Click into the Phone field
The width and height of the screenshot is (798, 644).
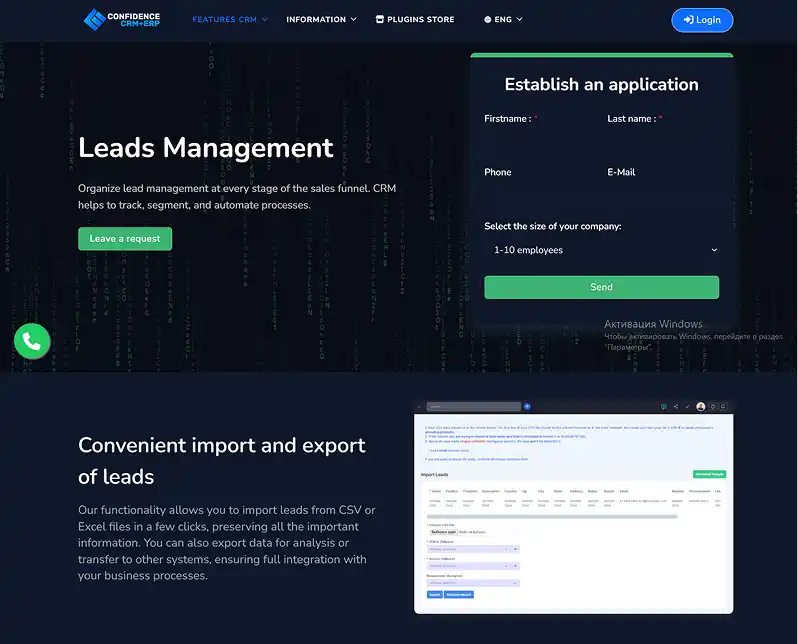click(x=540, y=195)
